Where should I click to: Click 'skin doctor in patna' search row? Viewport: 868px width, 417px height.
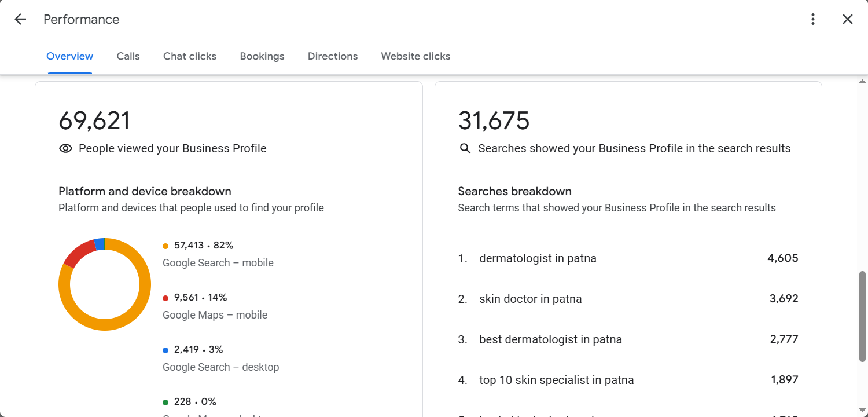[x=530, y=299]
